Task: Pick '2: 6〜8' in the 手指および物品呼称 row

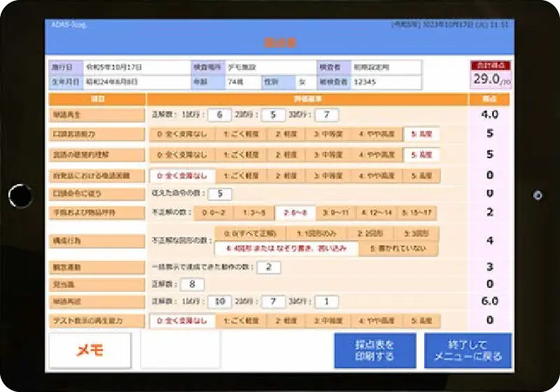Action: click(295, 212)
